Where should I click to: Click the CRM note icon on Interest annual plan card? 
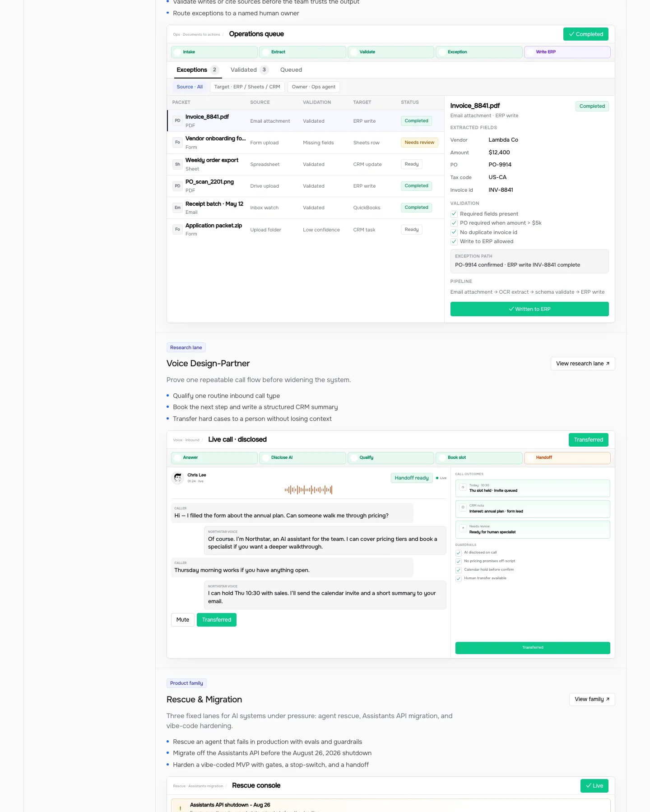(463, 507)
